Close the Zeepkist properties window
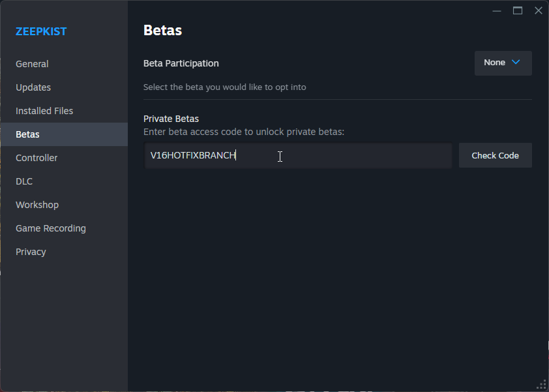The width and height of the screenshot is (549, 392). (x=538, y=10)
